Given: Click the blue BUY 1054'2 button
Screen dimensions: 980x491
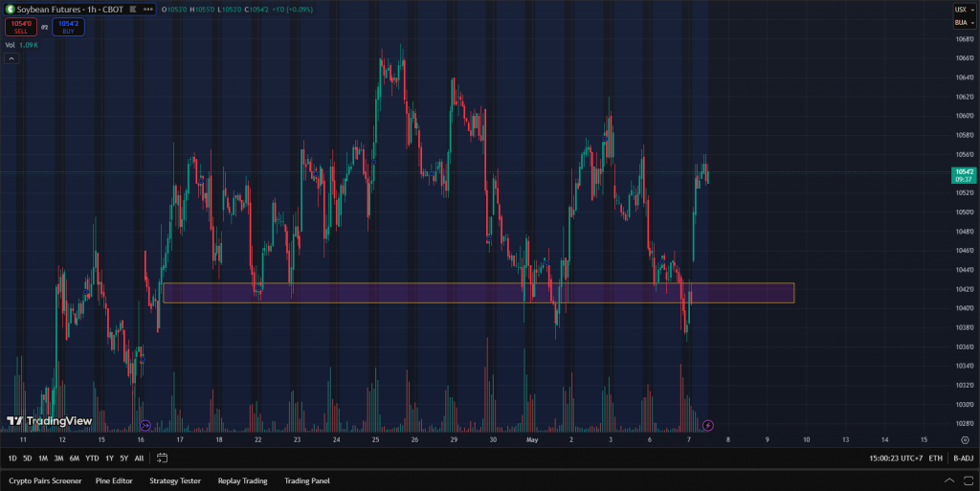Looking at the screenshot, I should [68, 27].
